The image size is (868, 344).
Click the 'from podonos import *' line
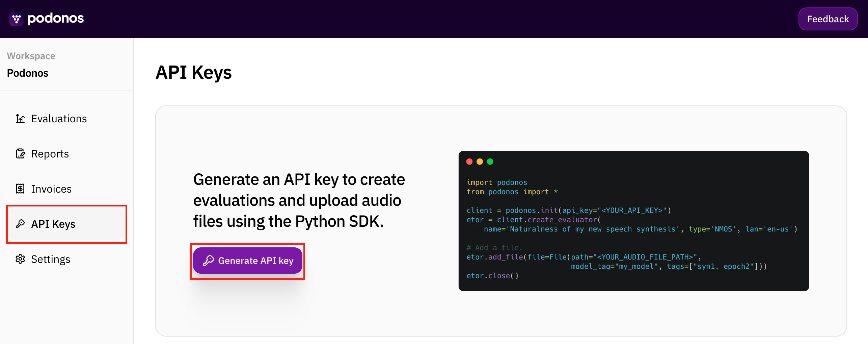click(512, 192)
